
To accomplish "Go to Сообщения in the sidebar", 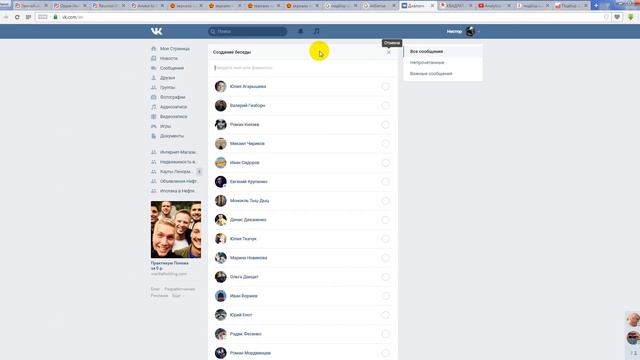I will tap(172, 68).
